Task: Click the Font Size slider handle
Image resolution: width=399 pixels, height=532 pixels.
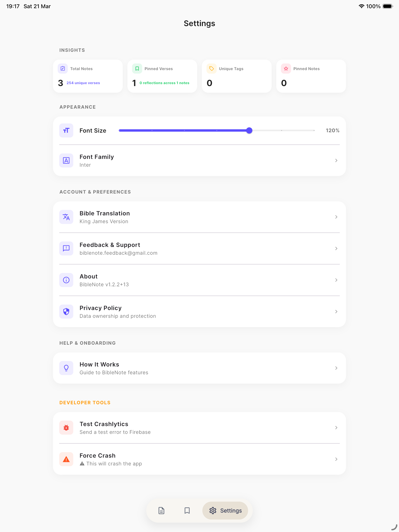Action: [x=249, y=130]
